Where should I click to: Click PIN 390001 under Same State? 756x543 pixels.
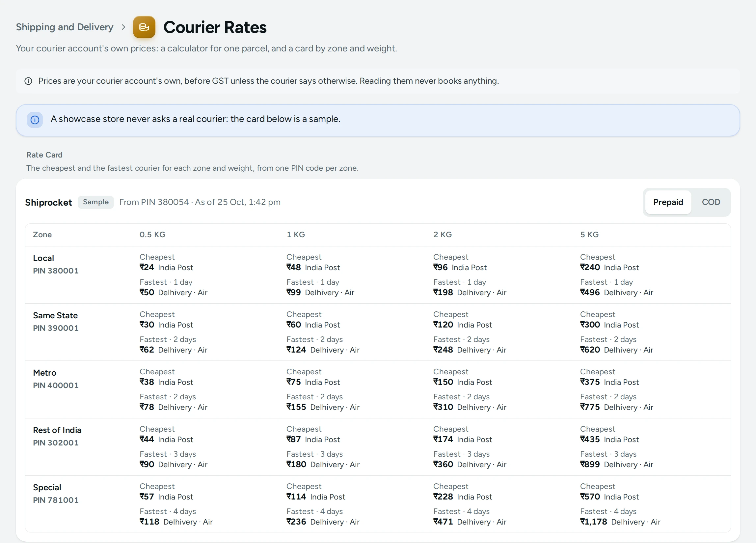56,328
